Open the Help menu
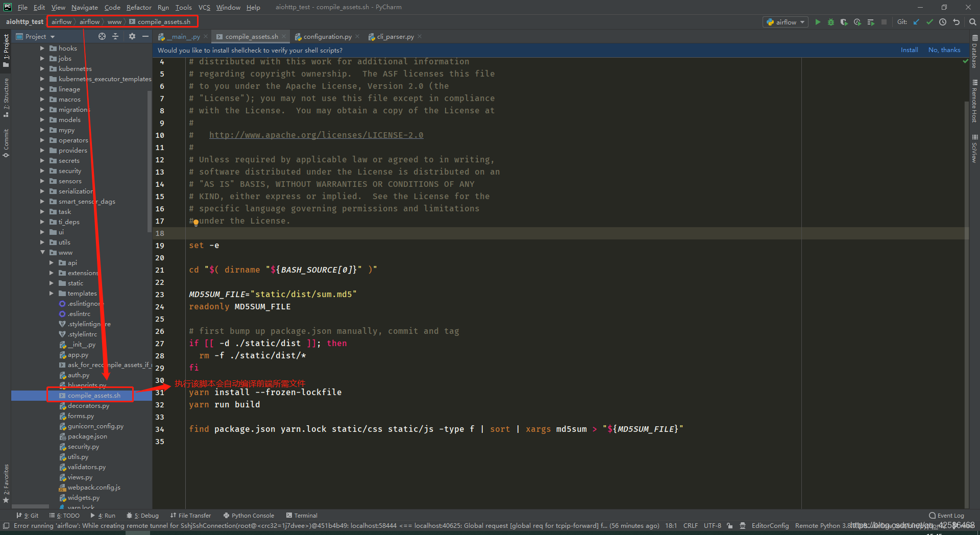 coord(253,7)
